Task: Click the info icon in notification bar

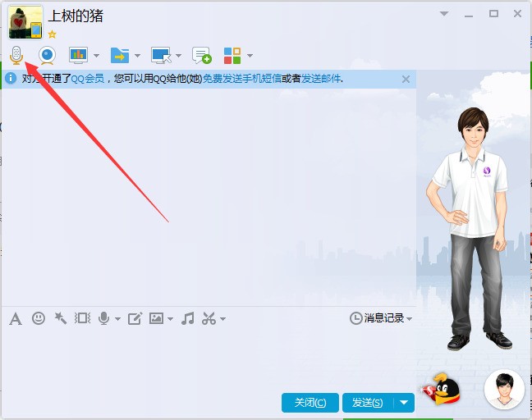Action: point(11,78)
